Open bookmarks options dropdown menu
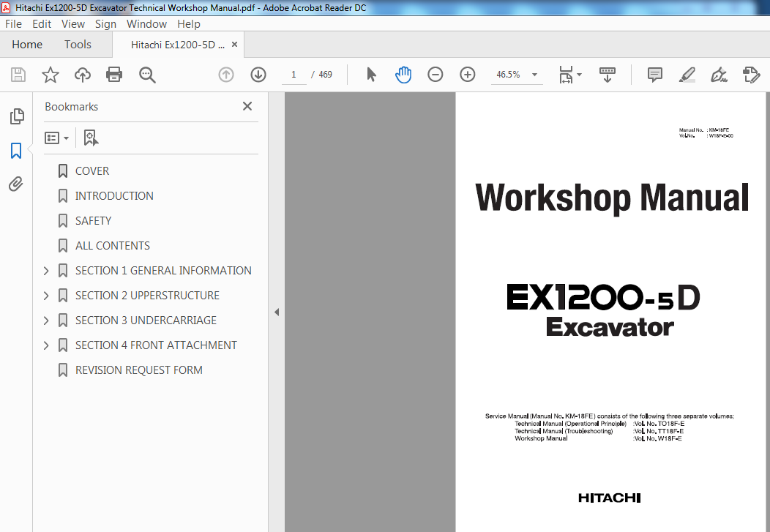Image resolution: width=770 pixels, height=532 pixels. (56, 138)
